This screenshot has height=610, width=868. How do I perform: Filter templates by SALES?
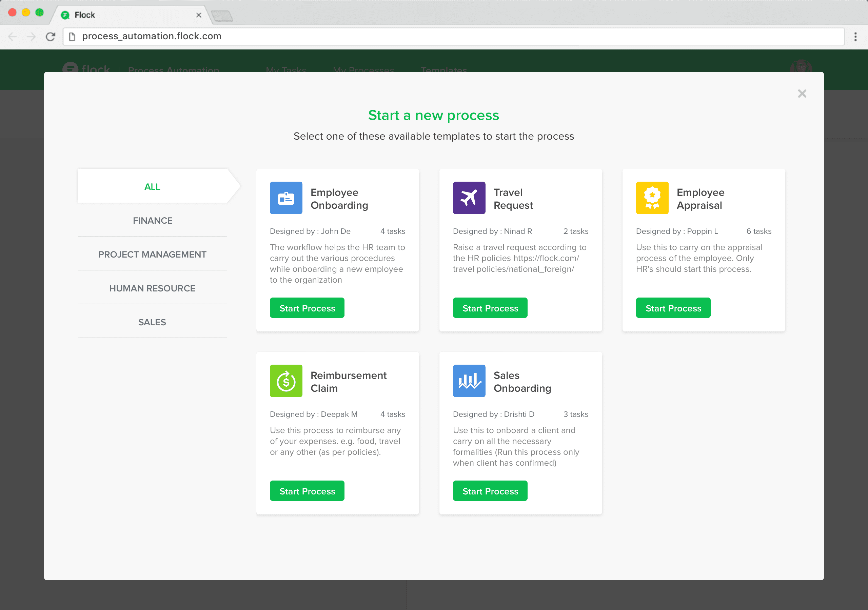pos(152,322)
